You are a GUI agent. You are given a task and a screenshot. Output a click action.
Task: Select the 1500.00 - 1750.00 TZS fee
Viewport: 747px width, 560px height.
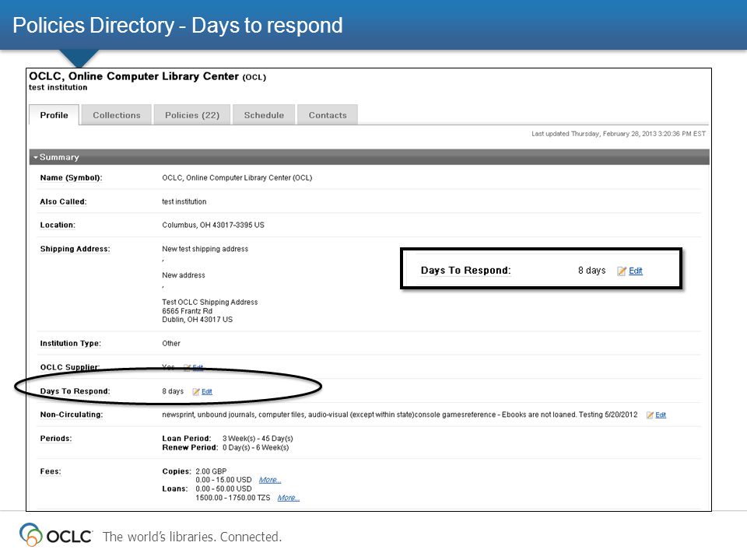[233, 498]
